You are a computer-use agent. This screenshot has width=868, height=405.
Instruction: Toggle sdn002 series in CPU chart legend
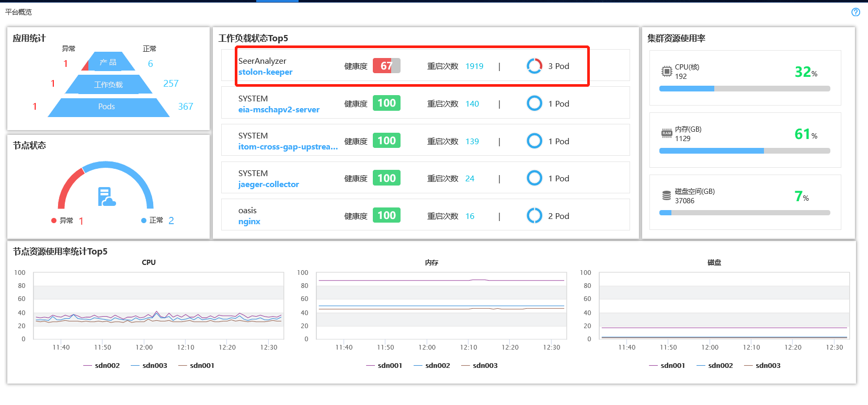point(101,365)
